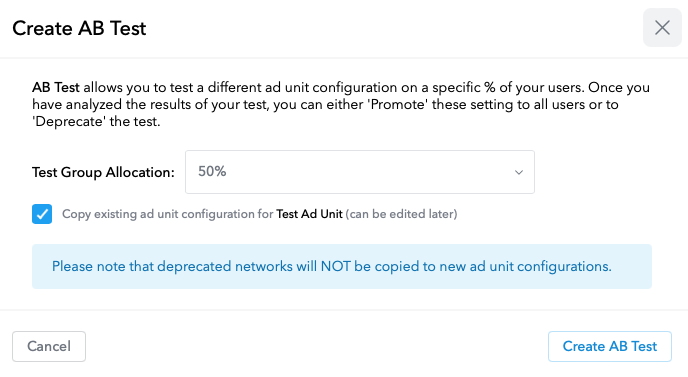Click the blue deprecated networks notice banner
The image size is (688, 377).
342,266
